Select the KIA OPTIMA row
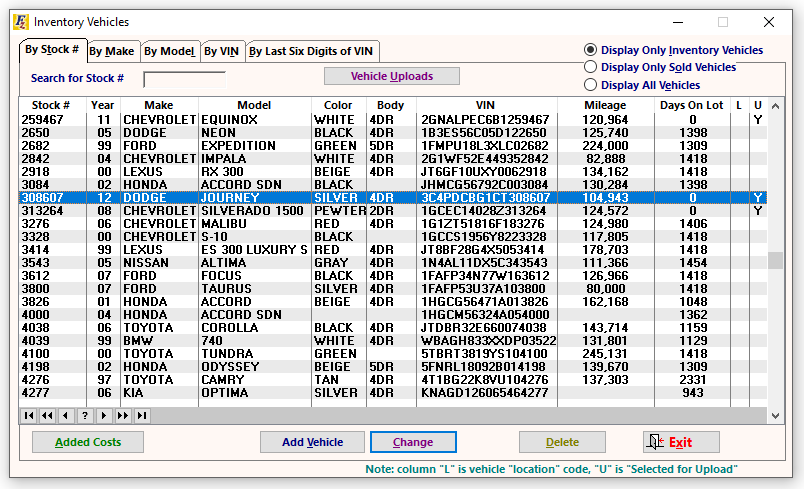804x489 pixels. [x=393, y=393]
